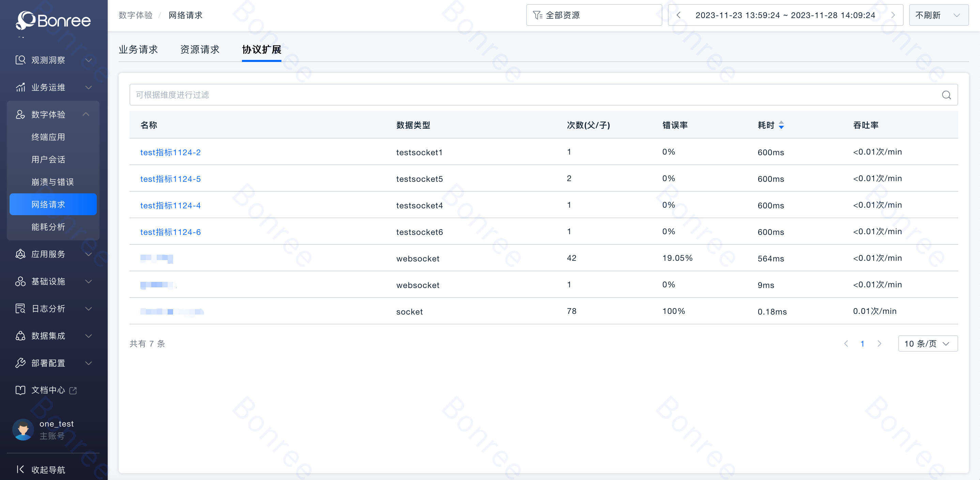Viewport: 980px width, 480px height.
Task: Switch to the 业务请求 tab
Action: [138, 49]
